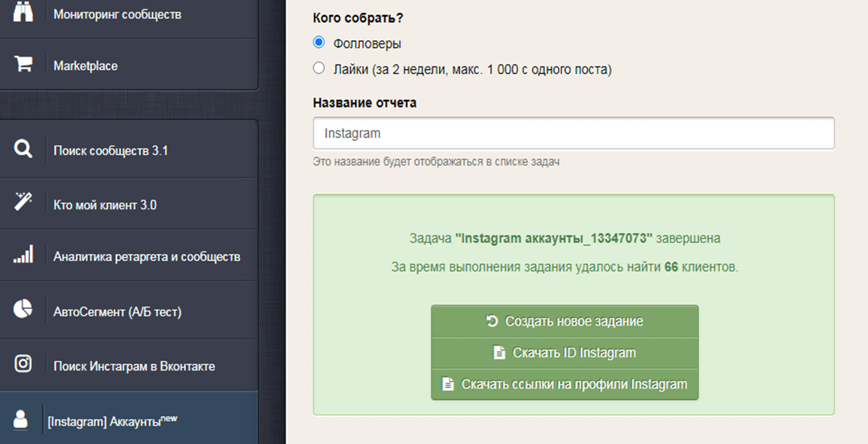Click the Instagram logo icon in sidebar

(23, 364)
